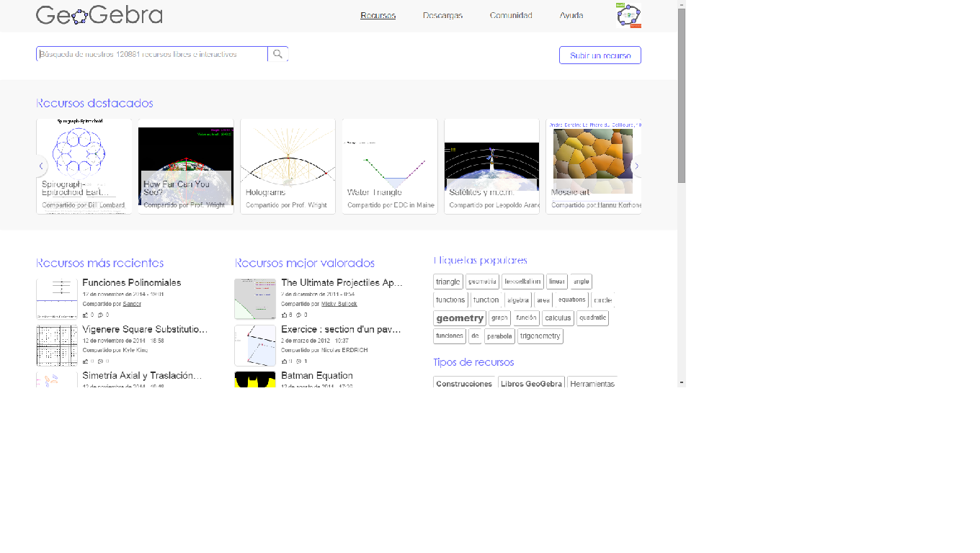Select the algebra tag
980x553 pixels.
point(517,300)
